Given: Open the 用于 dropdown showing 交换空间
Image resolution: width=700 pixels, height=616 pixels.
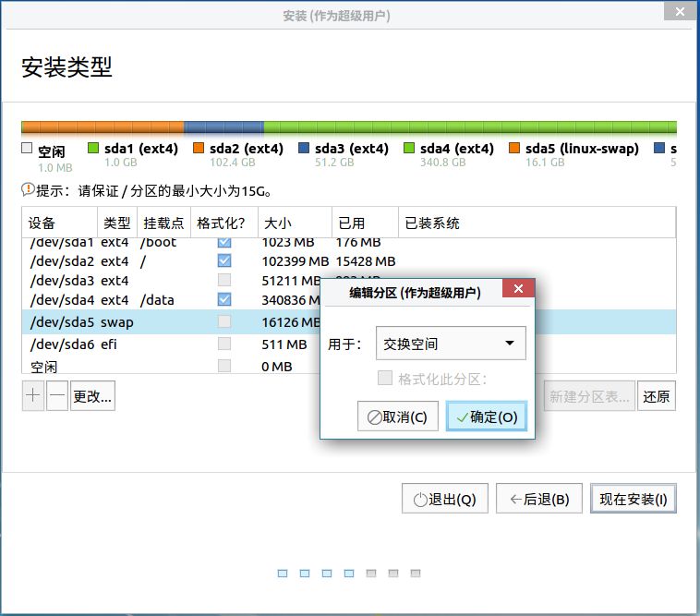Looking at the screenshot, I should [451, 344].
